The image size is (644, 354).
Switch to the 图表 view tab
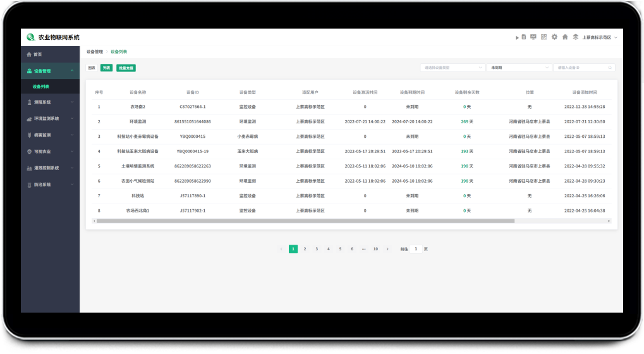pyautogui.click(x=92, y=68)
